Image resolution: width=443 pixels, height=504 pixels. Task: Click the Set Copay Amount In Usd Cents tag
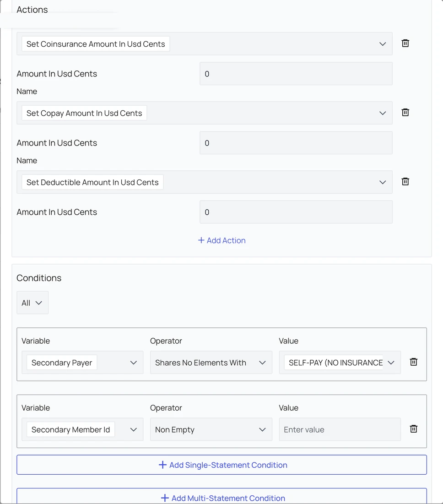click(x=84, y=113)
